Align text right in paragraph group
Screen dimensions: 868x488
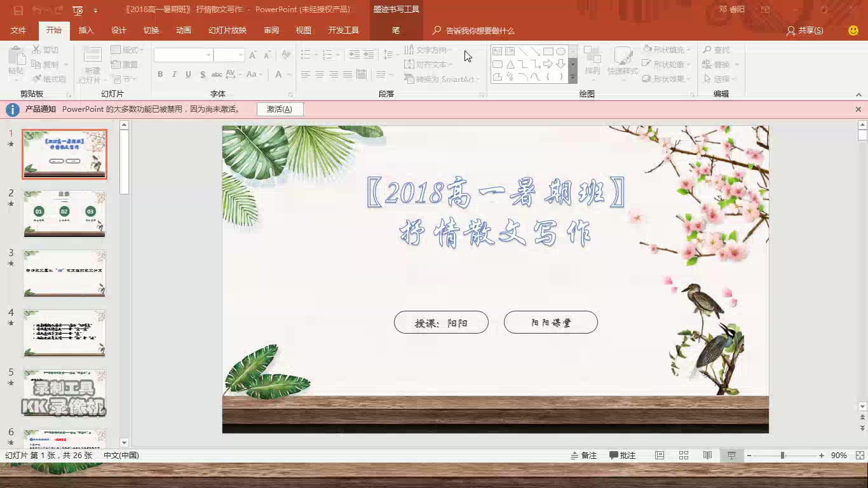[x=334, y=74]
